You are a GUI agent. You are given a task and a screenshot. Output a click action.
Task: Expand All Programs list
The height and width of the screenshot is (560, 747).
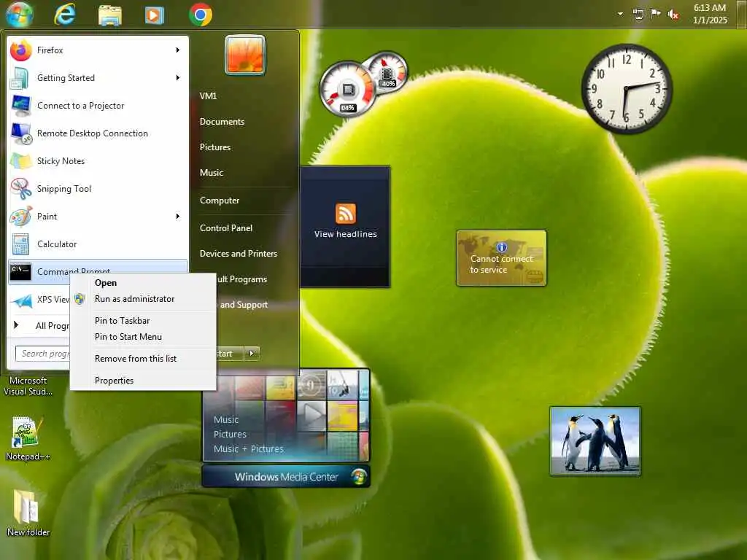coord(41,326)
